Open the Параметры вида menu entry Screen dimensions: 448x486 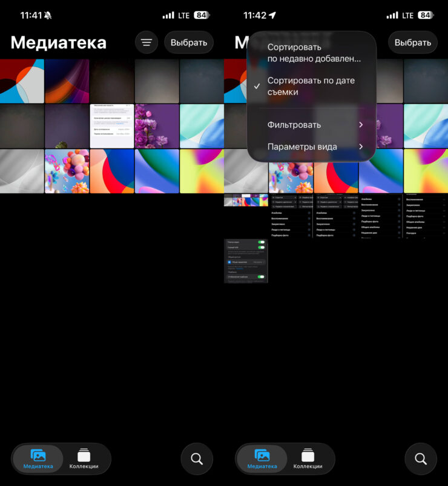(x=303, y=147)
